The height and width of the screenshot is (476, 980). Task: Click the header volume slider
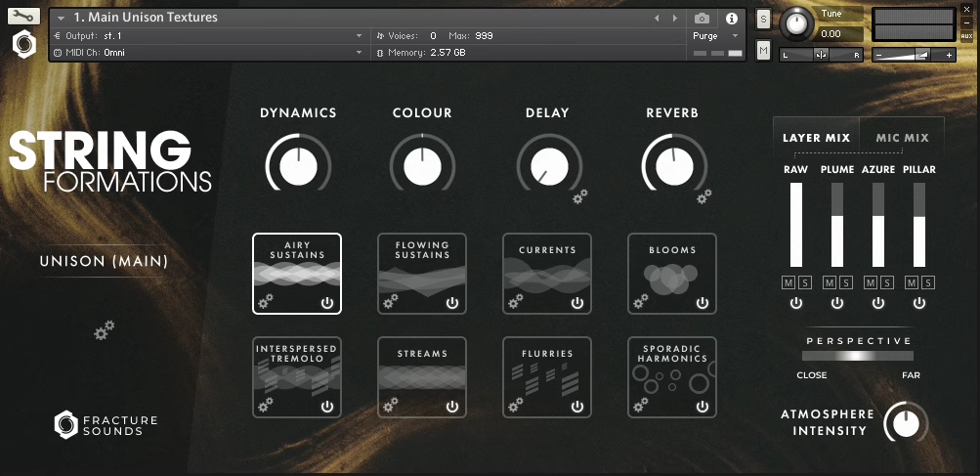coord(914,55)
